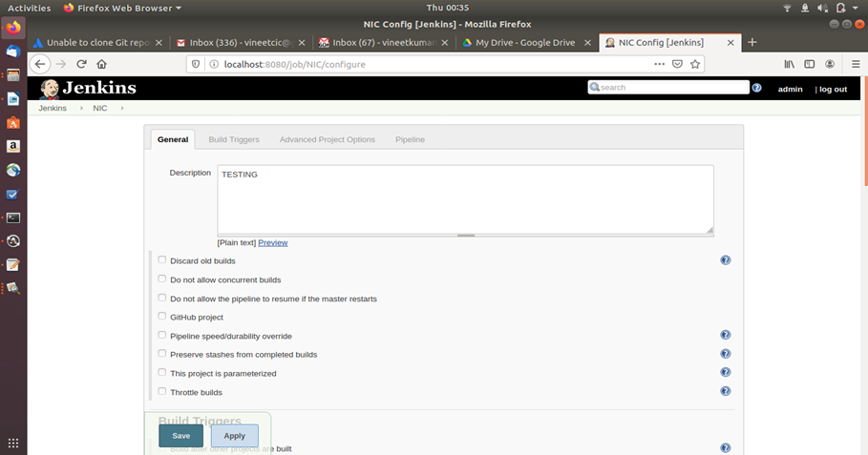Open tracking protection shield icon

(196, 64)
